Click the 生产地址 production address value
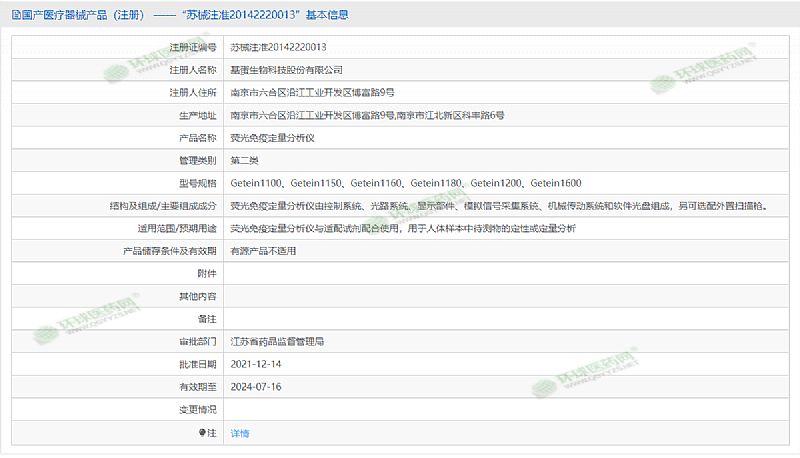Viewport: 800px width, 458px height. click(366, 115)
